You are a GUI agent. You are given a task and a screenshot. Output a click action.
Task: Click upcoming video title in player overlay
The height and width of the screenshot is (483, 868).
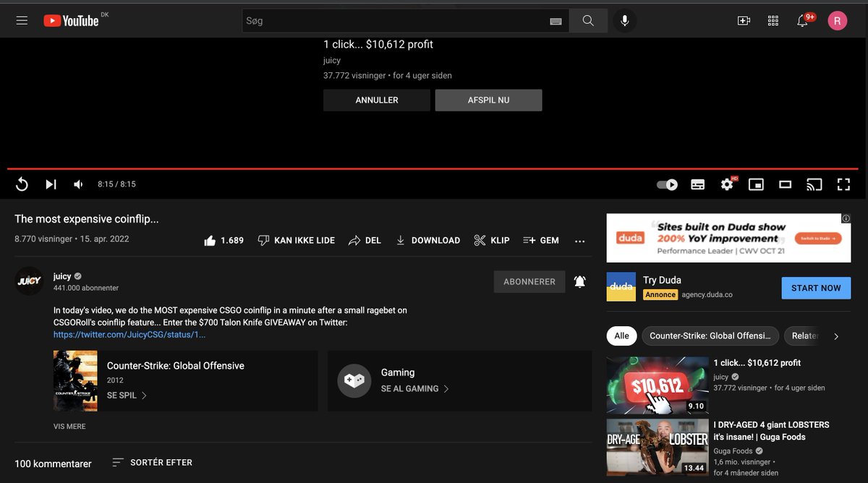(378, 44)
